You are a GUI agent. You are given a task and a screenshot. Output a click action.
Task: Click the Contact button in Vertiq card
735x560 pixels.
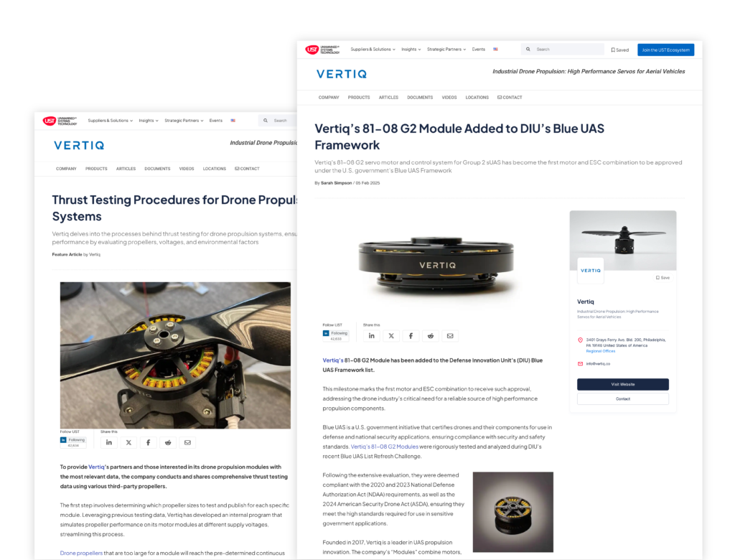(x=622, y=398)
